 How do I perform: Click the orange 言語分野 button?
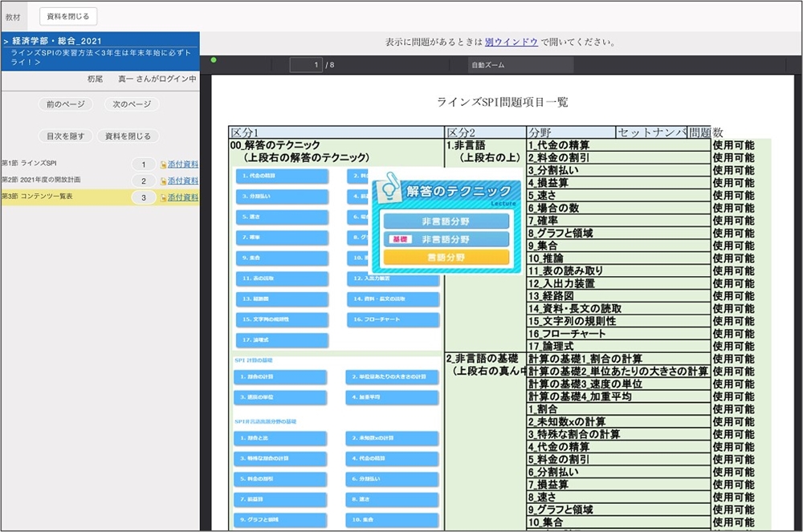(x=446, y=258)
